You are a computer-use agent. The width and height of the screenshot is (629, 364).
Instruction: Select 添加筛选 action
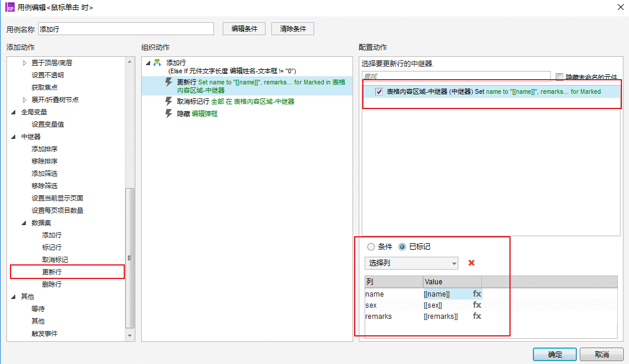(44, 174)
